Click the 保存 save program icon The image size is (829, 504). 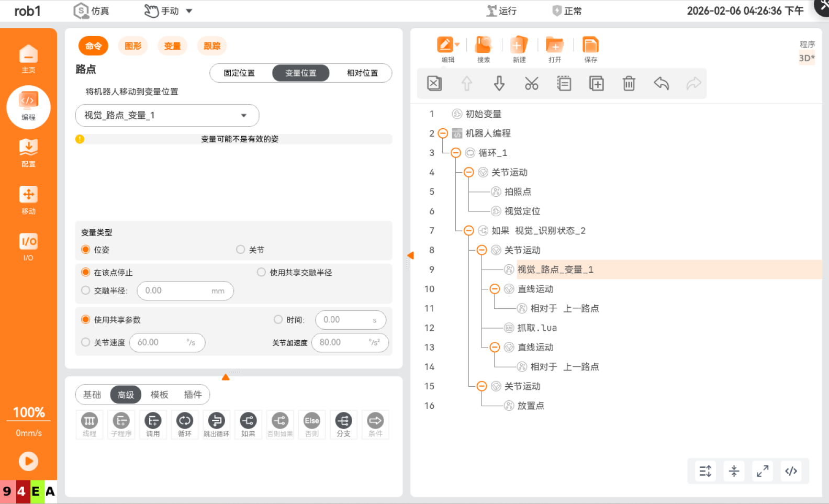click(590, 50)
